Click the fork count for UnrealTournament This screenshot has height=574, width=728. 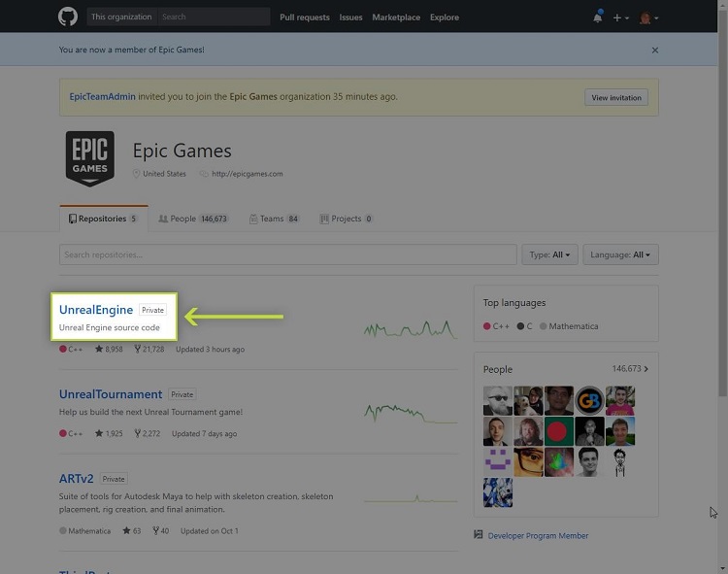[148, 434]
